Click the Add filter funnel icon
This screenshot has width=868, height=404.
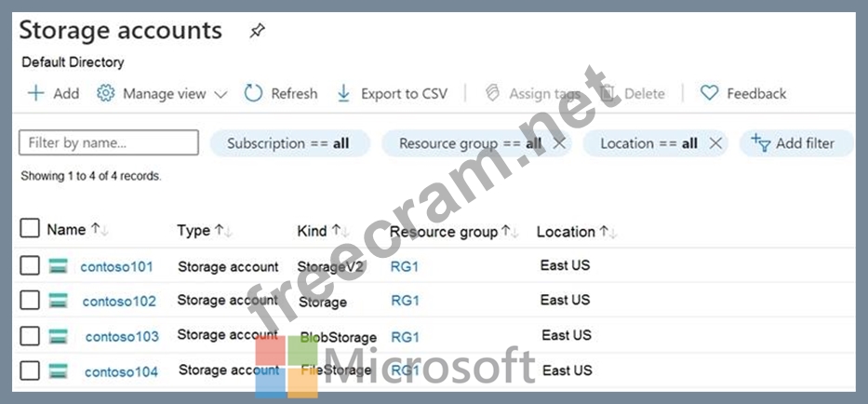[761, 143]
